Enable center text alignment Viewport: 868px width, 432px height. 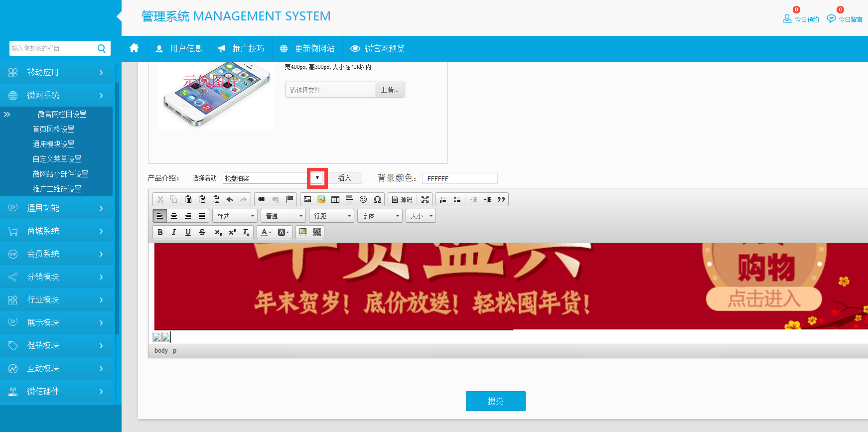coord(174,216)
